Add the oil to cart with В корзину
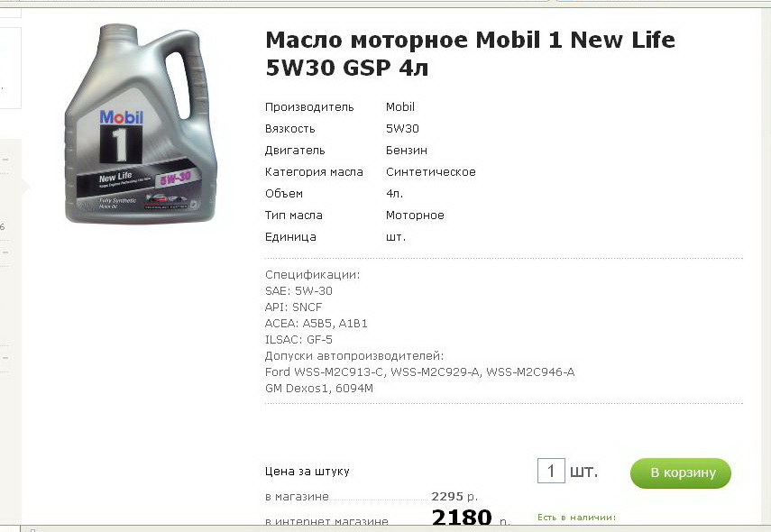Viewport: 771px width, 532px height. 681,473
